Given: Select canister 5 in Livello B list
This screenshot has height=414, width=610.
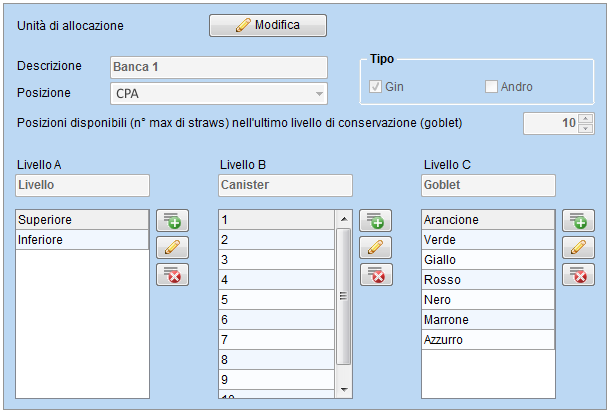Looking at the screenshot, I should 276,300.
